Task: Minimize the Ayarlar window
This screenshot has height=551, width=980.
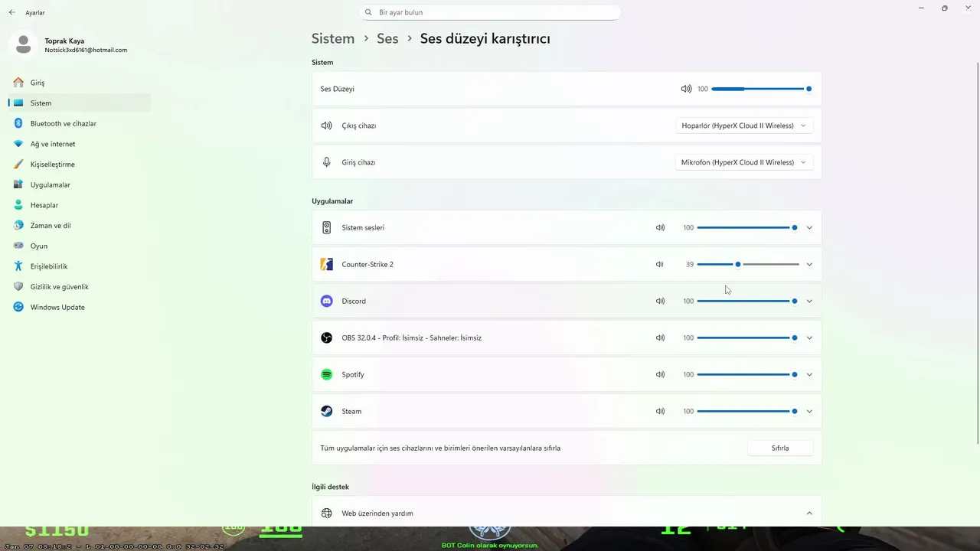Action: tap(921, 8)
